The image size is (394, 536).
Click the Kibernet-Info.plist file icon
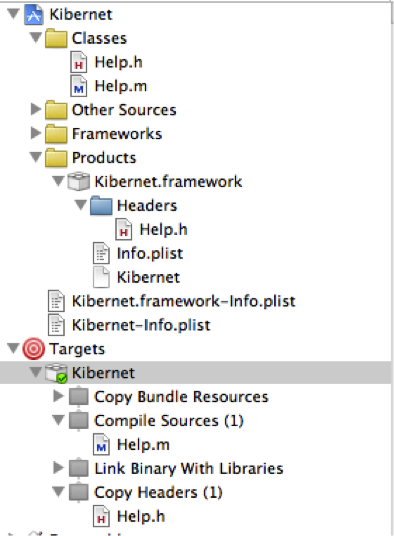[56, 325]
